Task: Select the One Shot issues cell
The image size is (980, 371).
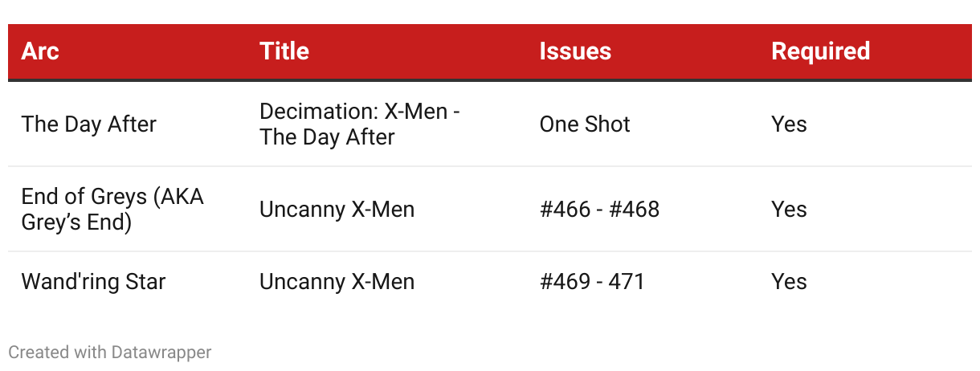Action: (585, 124)
